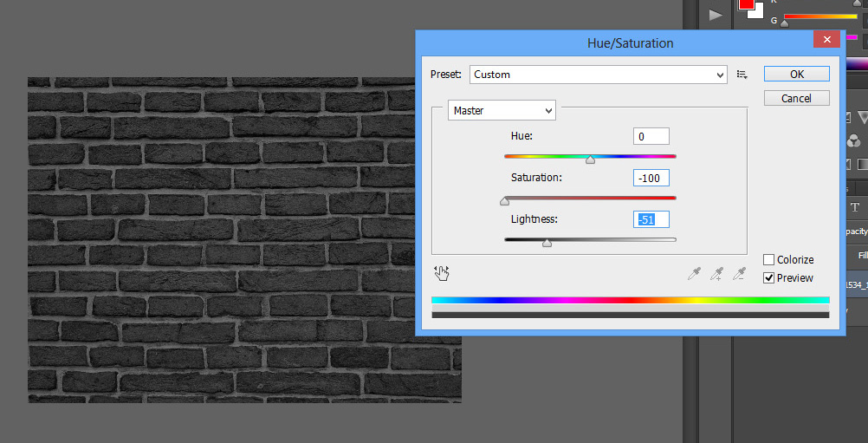The height and width of the screenshot is (443, 868).
Task: Select the Subtract from Sample eyedropper
Action: coord(739,274)
